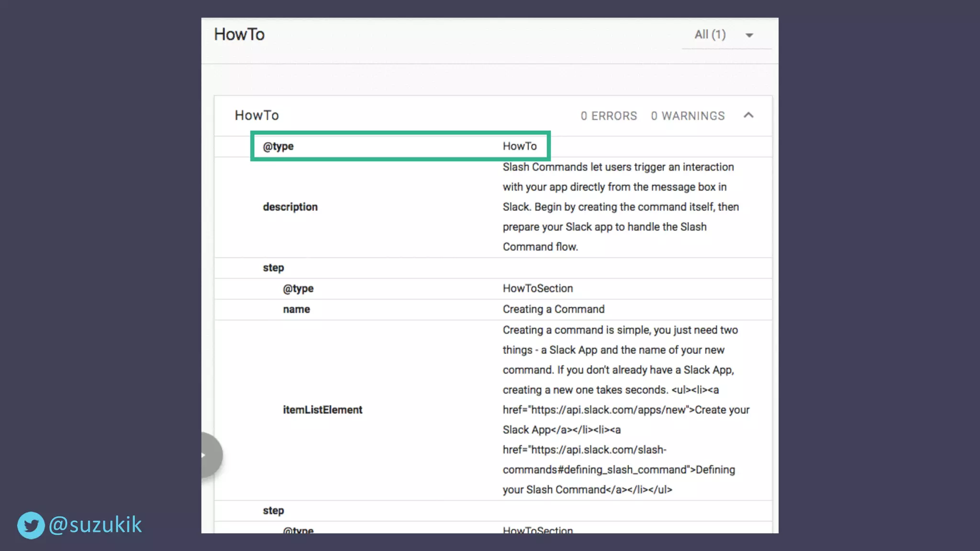Click the gray circular arrow button
This screenshot has width=980, height=551.
pos(210,455)
